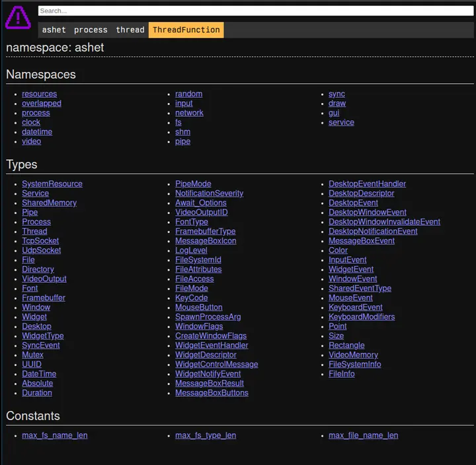
Task: Click the purple warning triangle logo
Action: pyautogui.click(x=18, y=18)
